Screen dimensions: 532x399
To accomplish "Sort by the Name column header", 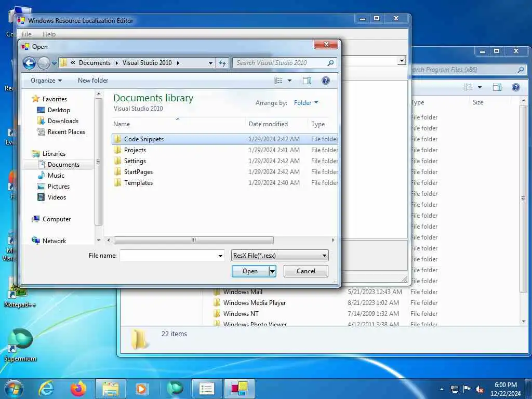I will tap(178, 124).
